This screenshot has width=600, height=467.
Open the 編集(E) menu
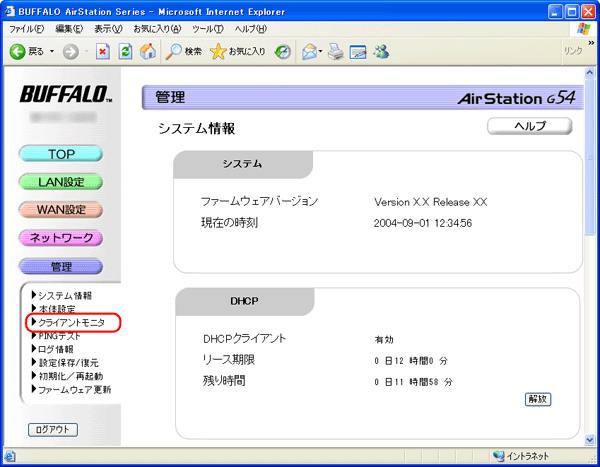tap(69, 29)
